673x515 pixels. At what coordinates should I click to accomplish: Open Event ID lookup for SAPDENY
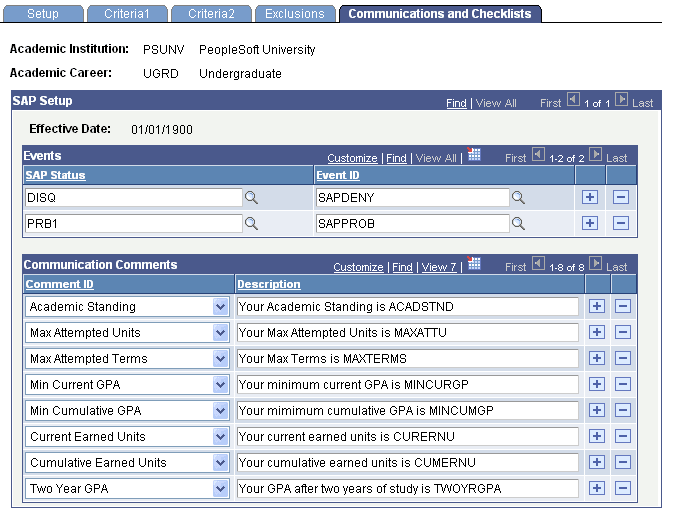518,198
